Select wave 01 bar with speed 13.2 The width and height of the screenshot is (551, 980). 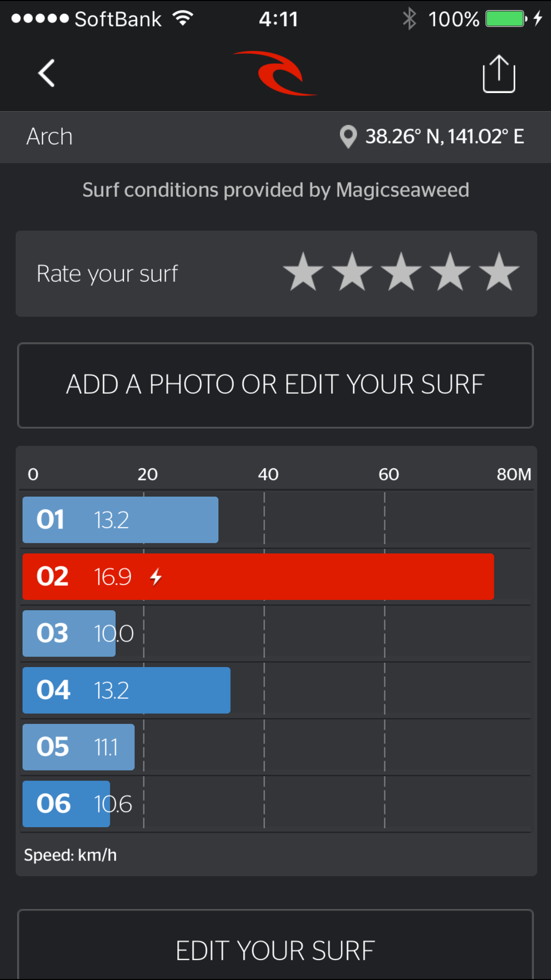120,520
